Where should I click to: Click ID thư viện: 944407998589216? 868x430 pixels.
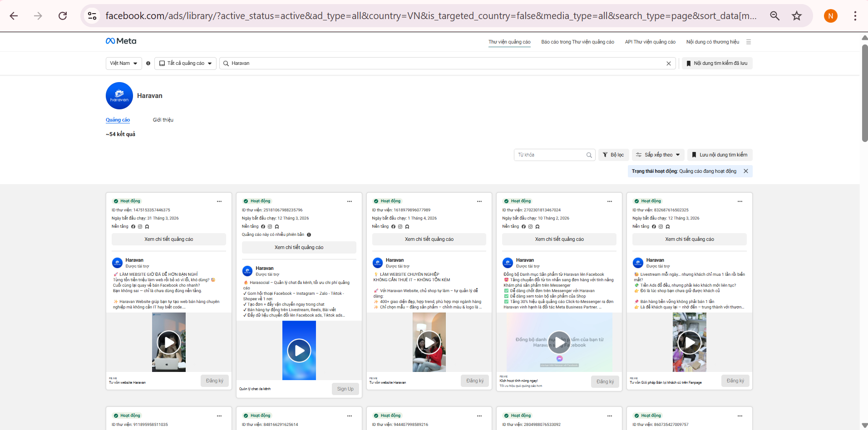[400, 425]
